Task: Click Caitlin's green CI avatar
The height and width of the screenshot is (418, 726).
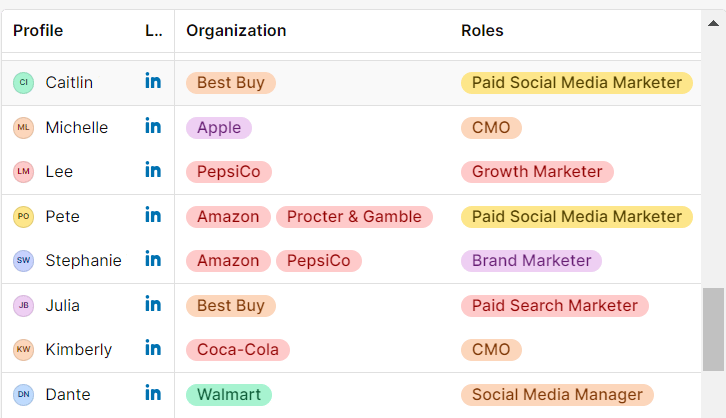Action: pos(24,83)
